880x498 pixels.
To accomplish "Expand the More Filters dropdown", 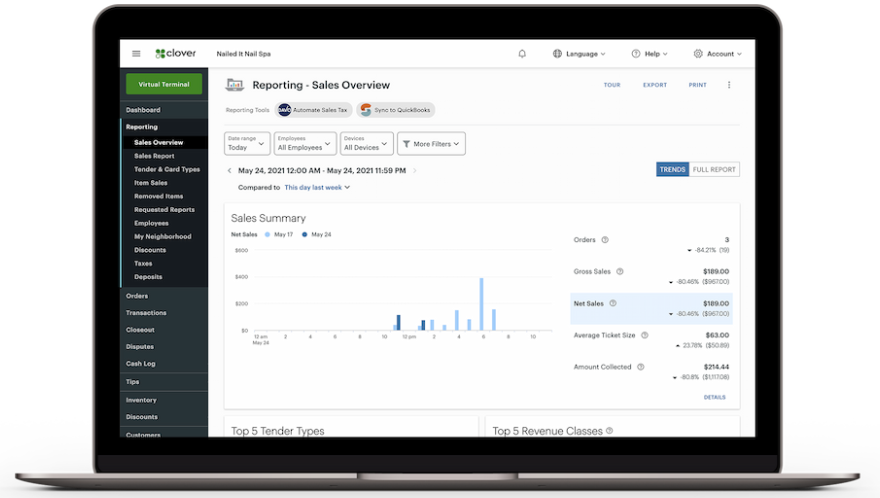I will (x=431, y=143).
